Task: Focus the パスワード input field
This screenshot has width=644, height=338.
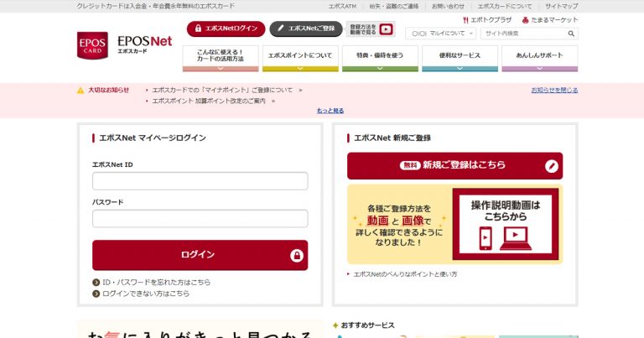Action: point(200,219)
